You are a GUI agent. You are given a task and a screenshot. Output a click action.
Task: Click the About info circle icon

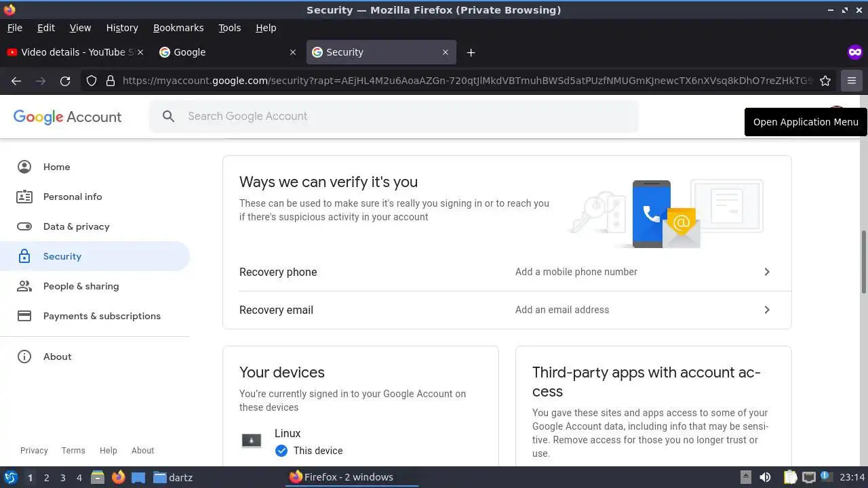24,357
